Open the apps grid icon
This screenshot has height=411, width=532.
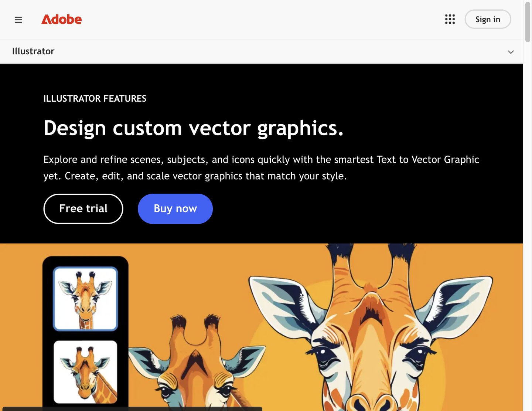[x=450, y=19]
